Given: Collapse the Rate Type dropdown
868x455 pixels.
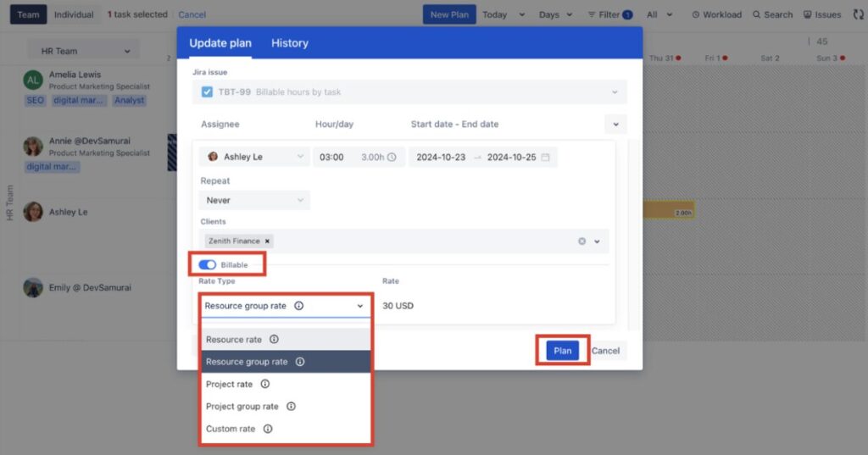Looking at the screenshot, I should tap(359, 306).
